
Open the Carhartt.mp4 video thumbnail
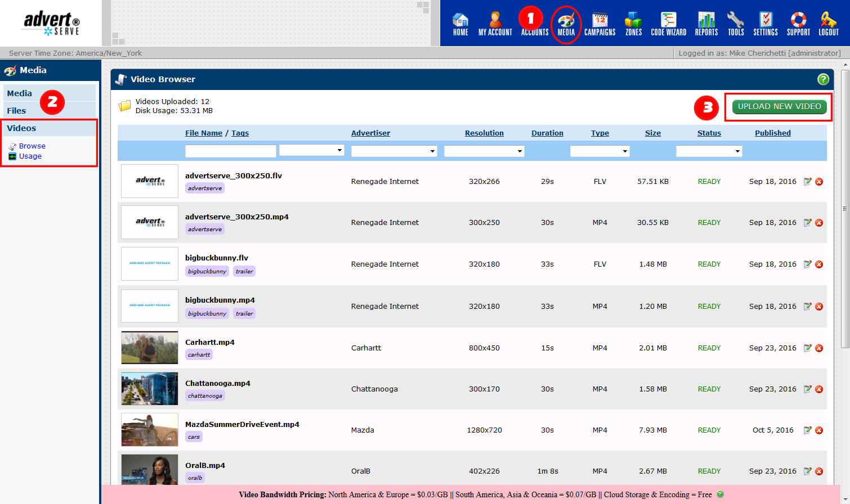pos(150,348)
